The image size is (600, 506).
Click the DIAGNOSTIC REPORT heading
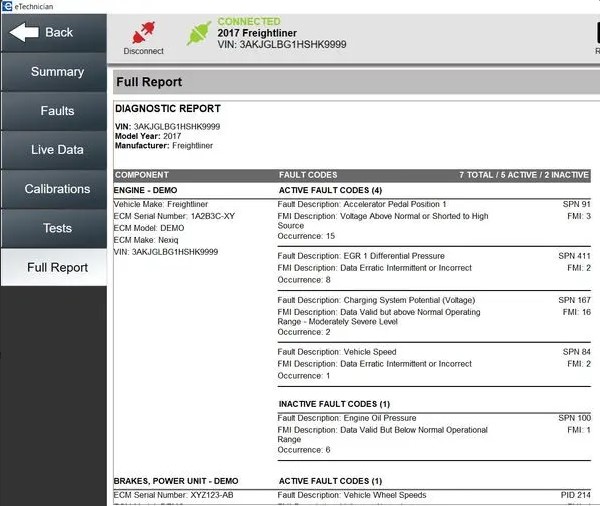(168, 108)
